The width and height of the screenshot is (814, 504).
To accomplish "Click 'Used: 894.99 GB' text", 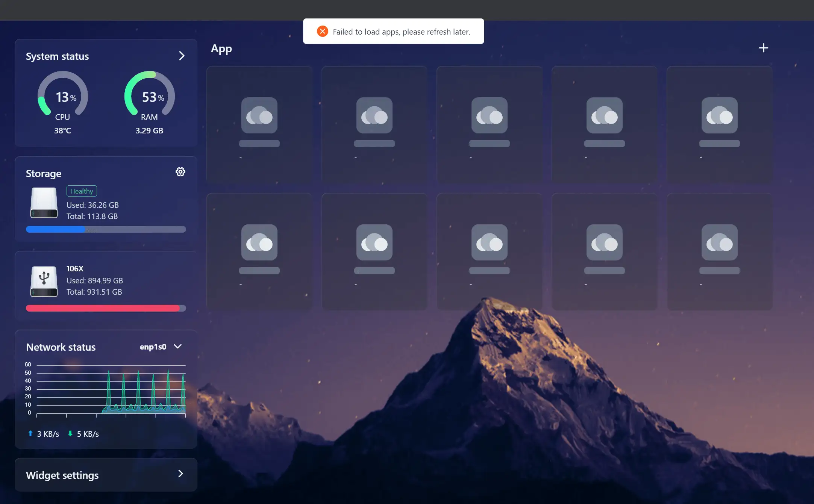I will pyautogui.click(x=95, y=280).
